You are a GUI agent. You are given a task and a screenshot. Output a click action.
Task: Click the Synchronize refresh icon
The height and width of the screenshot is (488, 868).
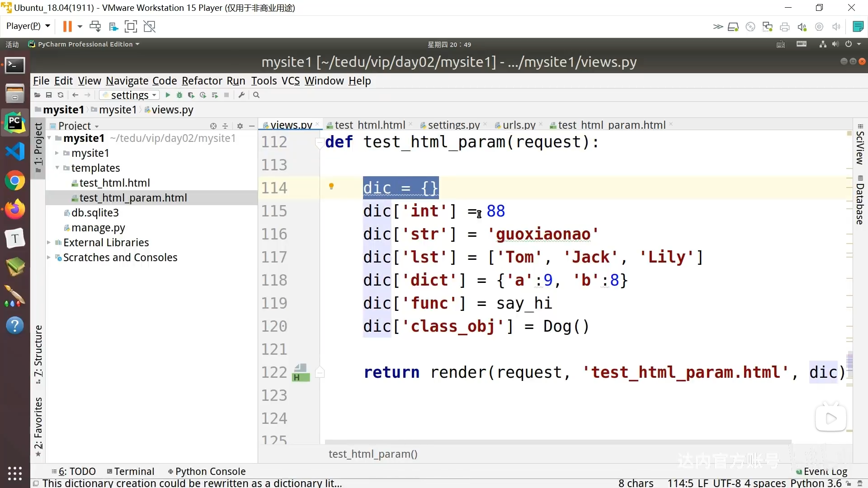(61, 95)
